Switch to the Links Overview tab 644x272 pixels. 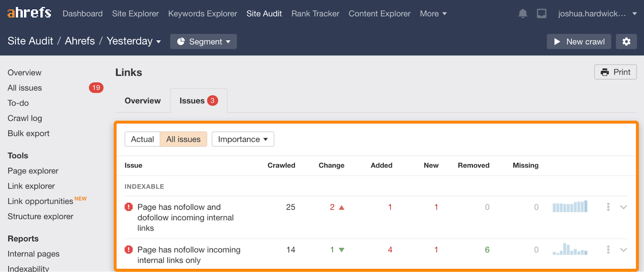pyautogui.click(x=142, y=101)
